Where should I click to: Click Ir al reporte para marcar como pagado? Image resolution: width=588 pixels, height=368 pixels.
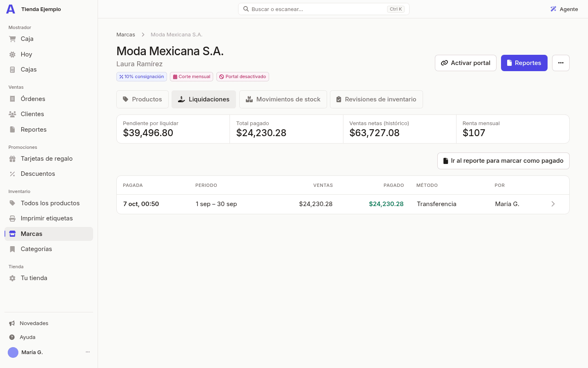[503, 161]
